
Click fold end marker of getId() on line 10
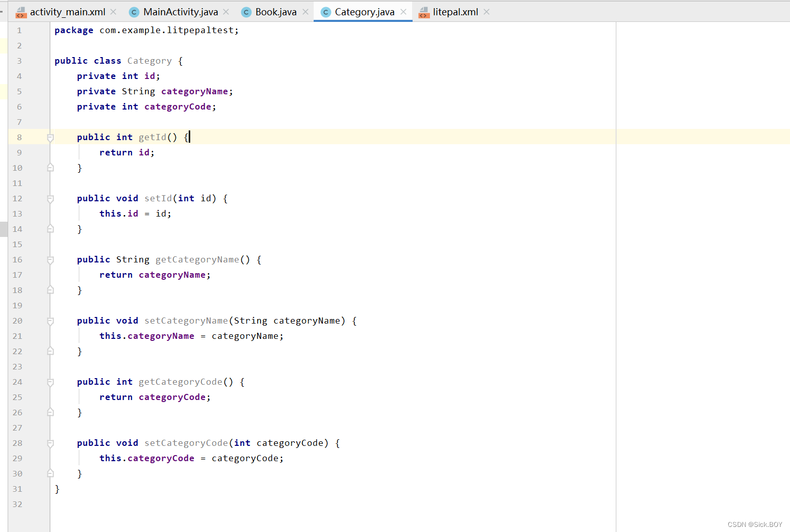(x=50, y=168)
